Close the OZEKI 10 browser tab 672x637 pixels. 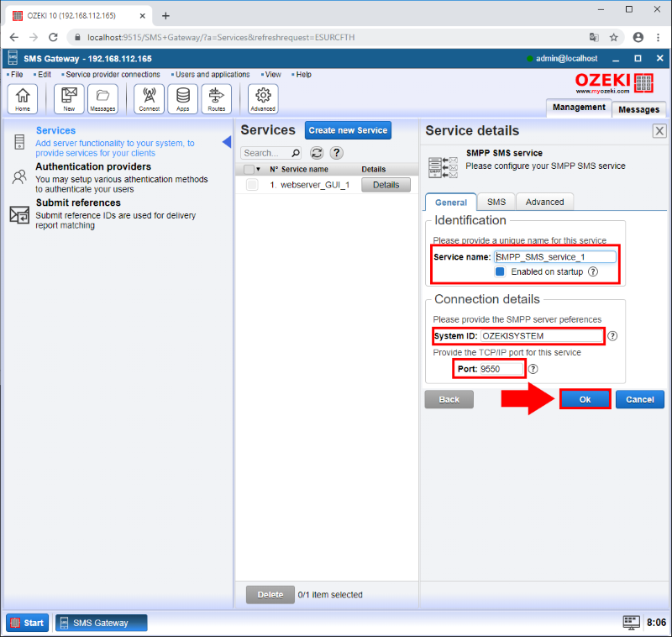[x=143, y=16]
